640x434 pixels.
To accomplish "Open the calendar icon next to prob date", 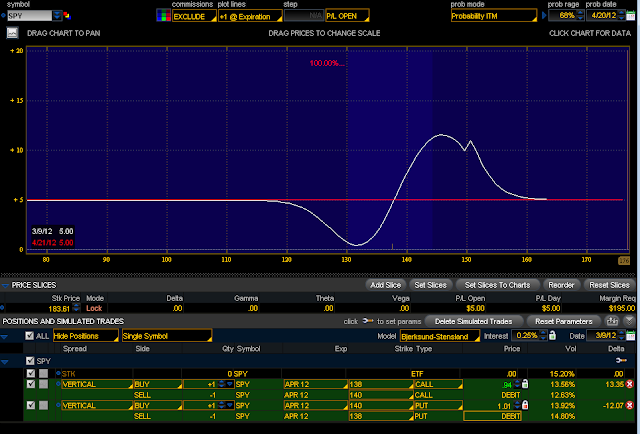I will tap(631, 16).
